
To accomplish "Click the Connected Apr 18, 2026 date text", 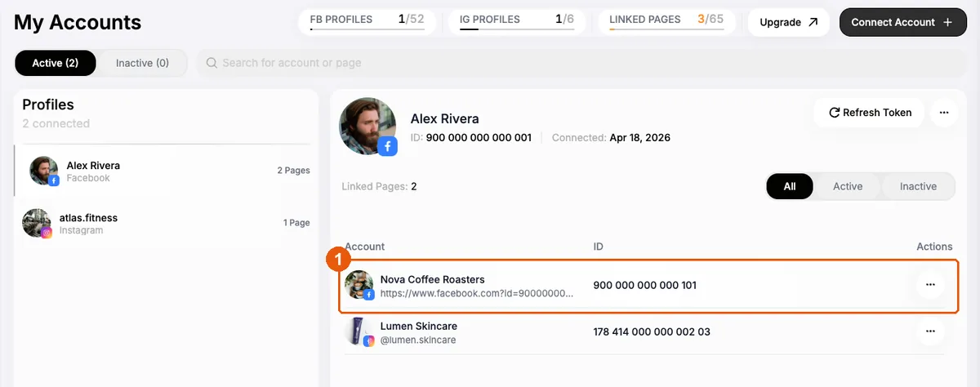I will (x=611, y=138).
